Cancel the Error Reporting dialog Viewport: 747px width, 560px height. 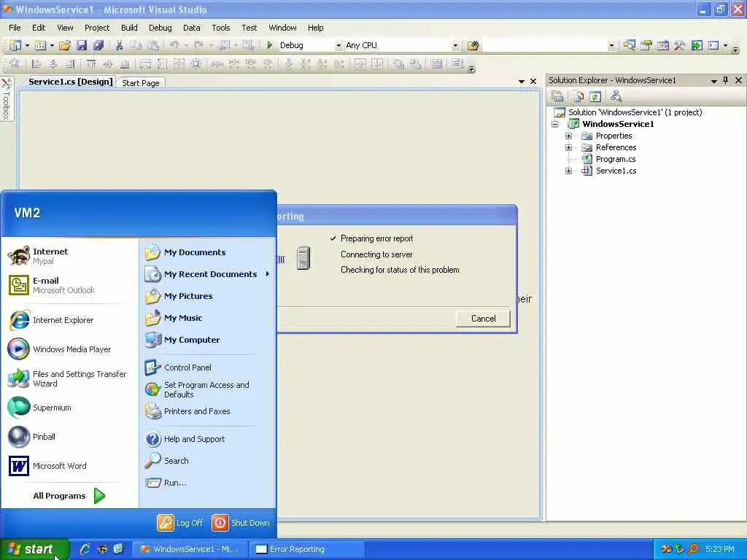pyautogui.click(x=483, y=319)
